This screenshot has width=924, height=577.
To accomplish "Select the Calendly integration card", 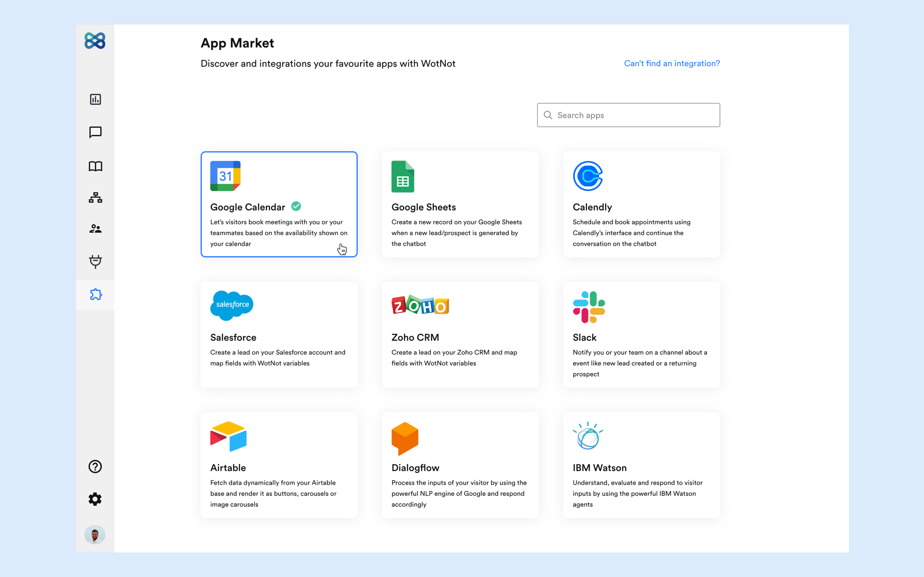I will click(641, 205).
